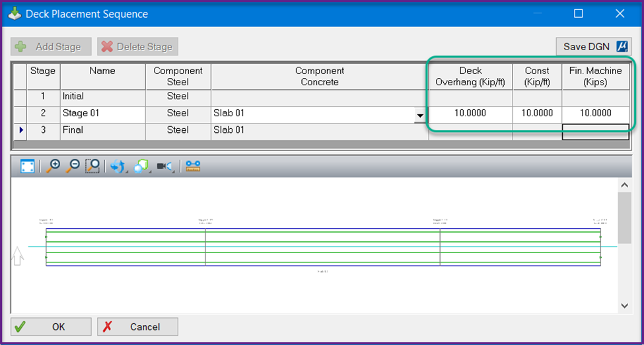
Task: Select the Rotate View tool
Action: [118, 167]
